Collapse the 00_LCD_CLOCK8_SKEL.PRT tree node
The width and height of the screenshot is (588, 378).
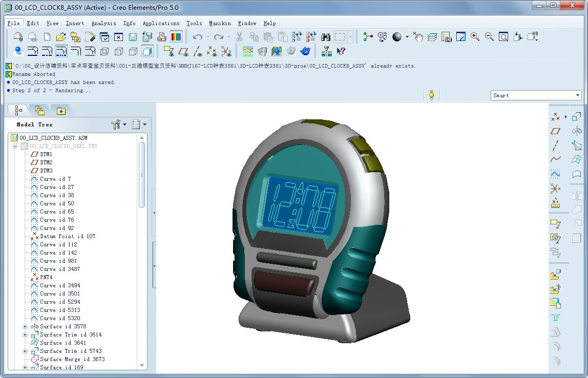[15, 146]
